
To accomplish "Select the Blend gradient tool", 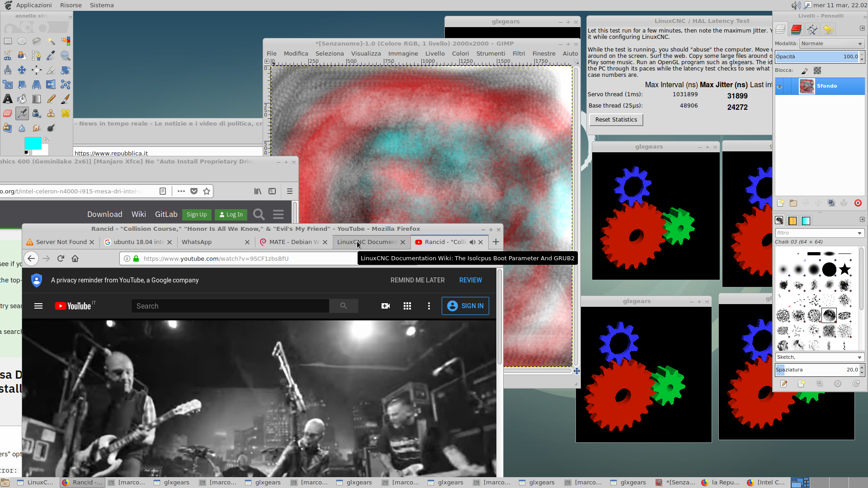I will 37,99.
